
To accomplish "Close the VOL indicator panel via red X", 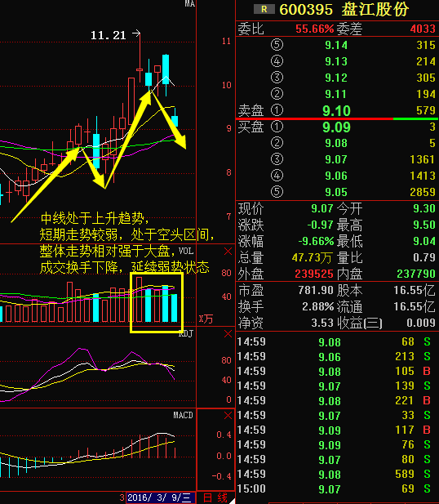I will 228,252.
